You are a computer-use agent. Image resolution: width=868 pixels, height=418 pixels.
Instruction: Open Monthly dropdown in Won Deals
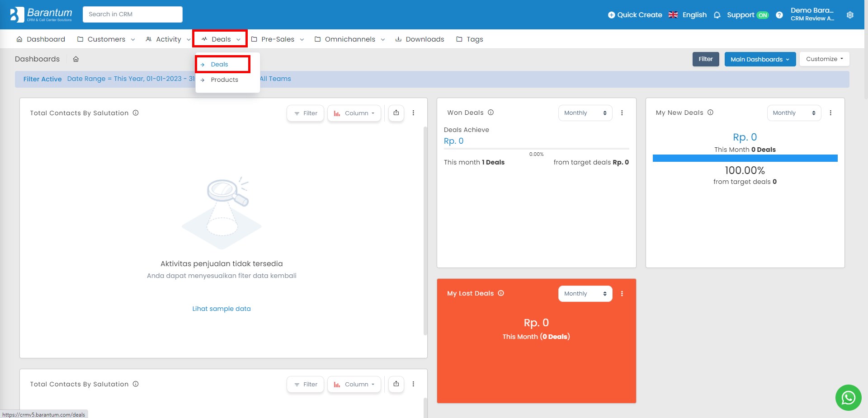585,113
